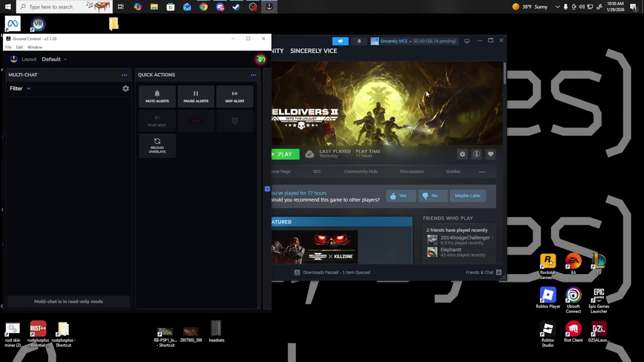Viewport: 644px width, 362px height.
Task: Open the SINCERELY VICE profile tab in Steam
Action: click(313, 51)
